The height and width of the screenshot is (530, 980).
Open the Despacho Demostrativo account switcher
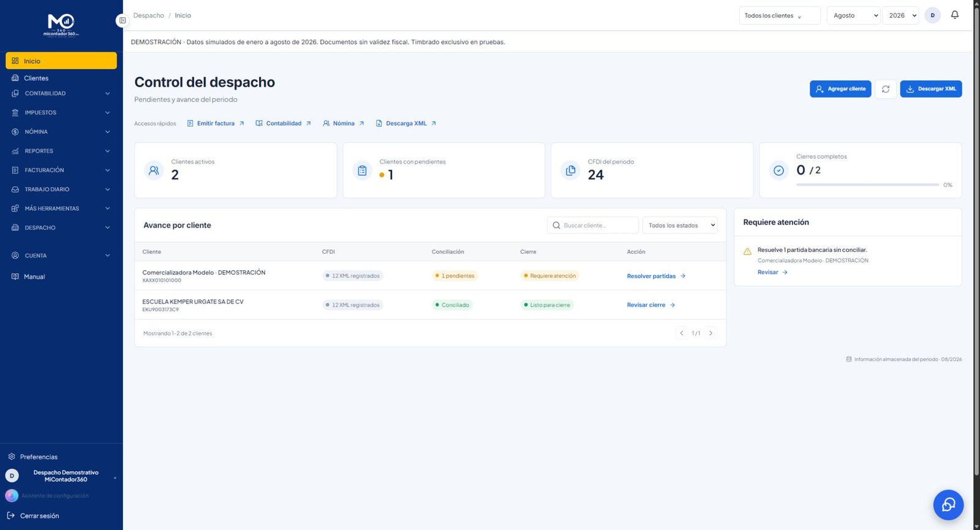tap(61, 476)
